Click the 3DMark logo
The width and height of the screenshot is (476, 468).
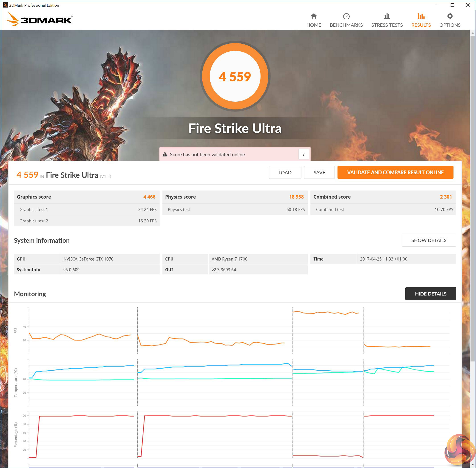coord(39,19)
